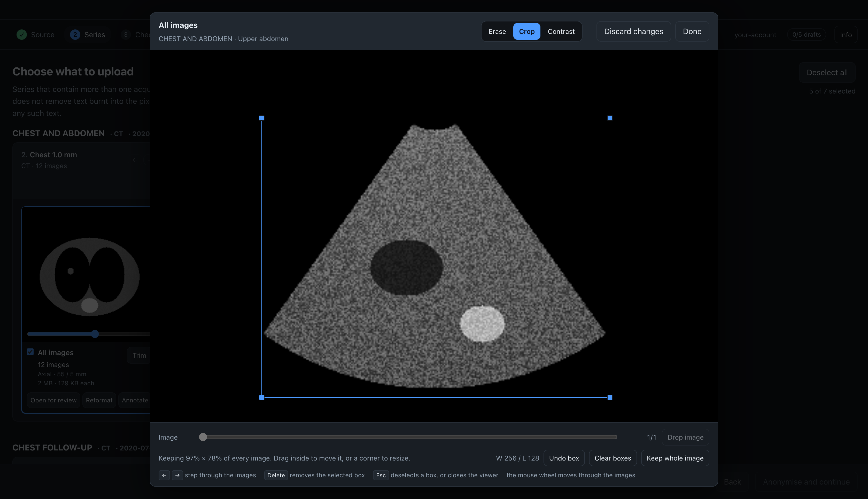Click the bright round spot in the image
This screenshot has height=499, width=868.
[x=482, y=324]
